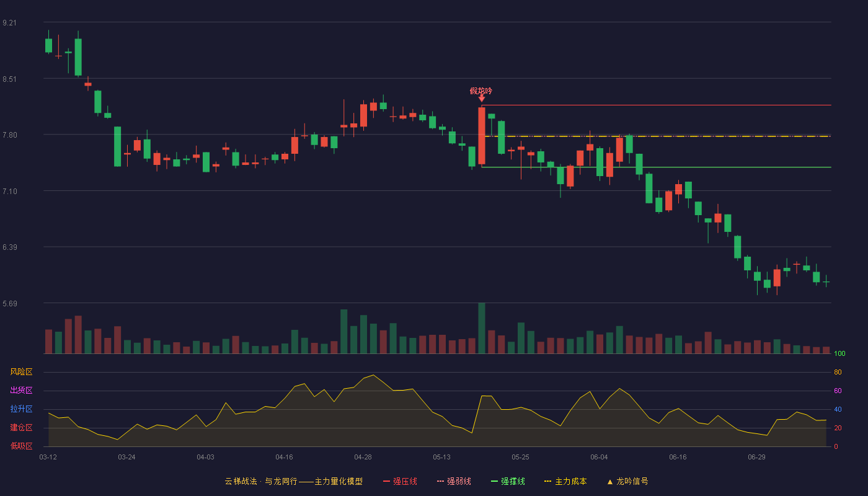
Task: Click the 7.80 price axis label
Action: point(9,135)
